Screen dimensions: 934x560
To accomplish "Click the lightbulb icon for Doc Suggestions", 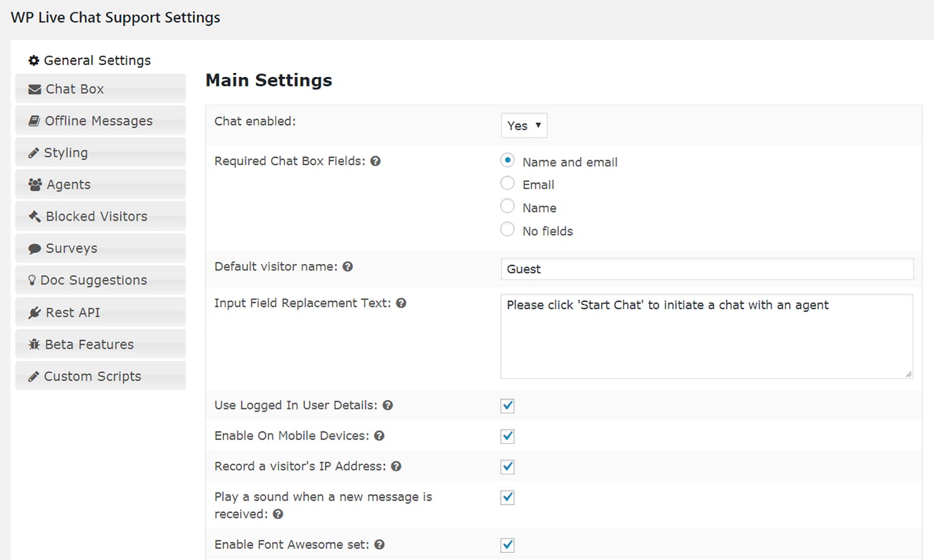I will point(32,280).
